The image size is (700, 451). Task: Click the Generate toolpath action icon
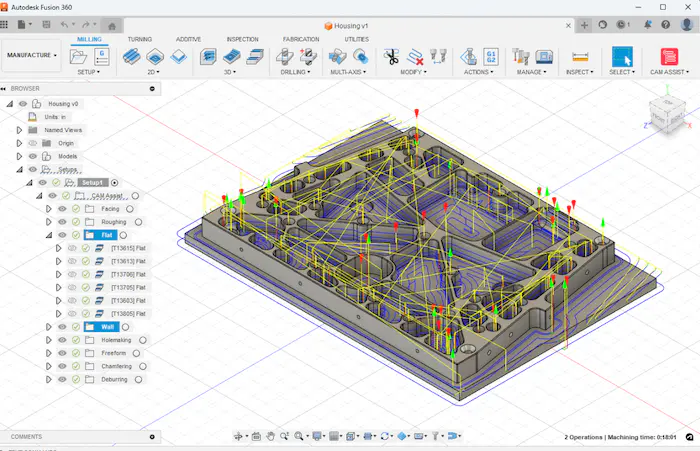coord(468,57)
